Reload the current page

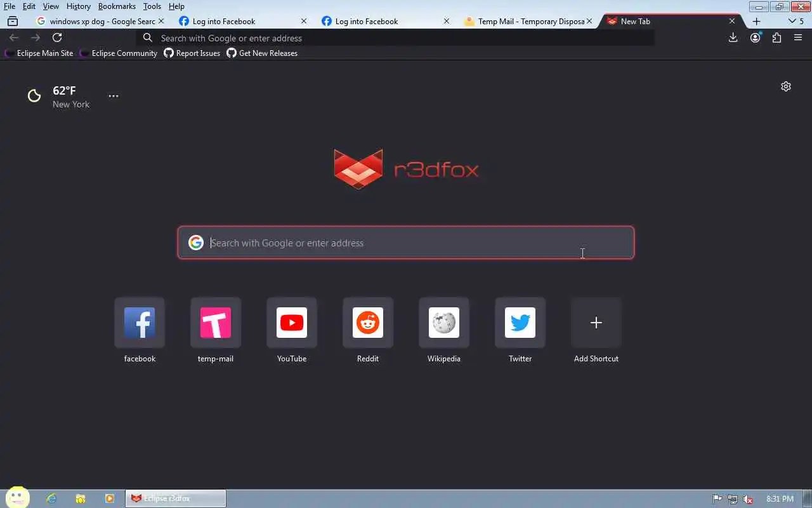tap(57, 37)
